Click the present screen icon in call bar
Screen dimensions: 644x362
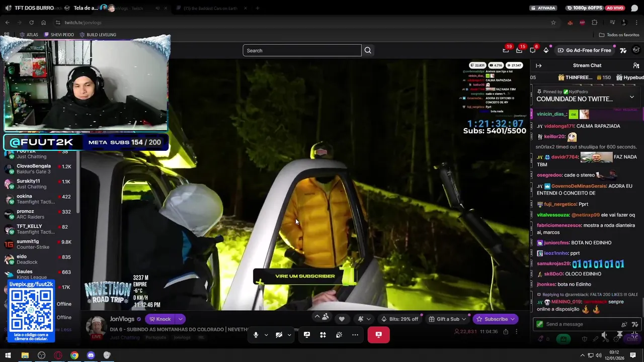coord(307,335)
